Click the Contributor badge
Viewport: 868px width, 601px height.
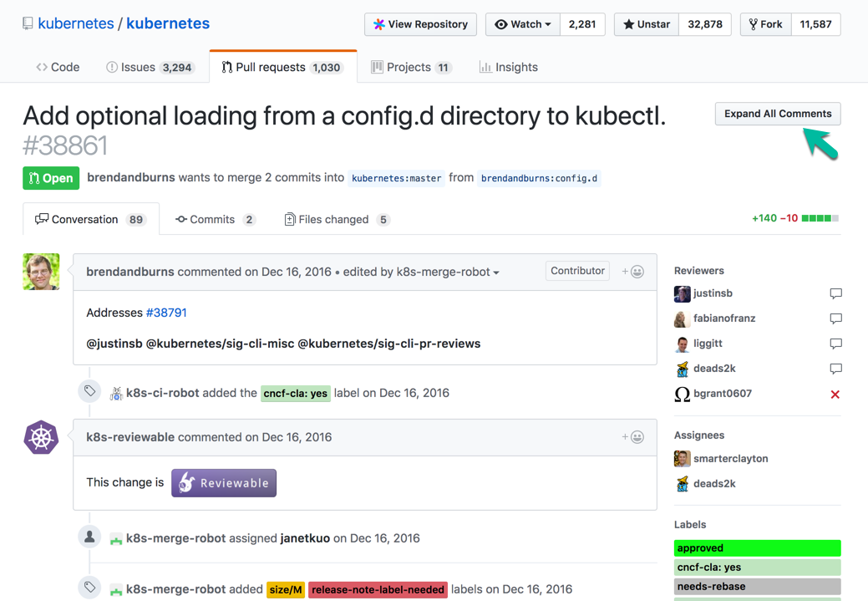(x=577, y=271)
